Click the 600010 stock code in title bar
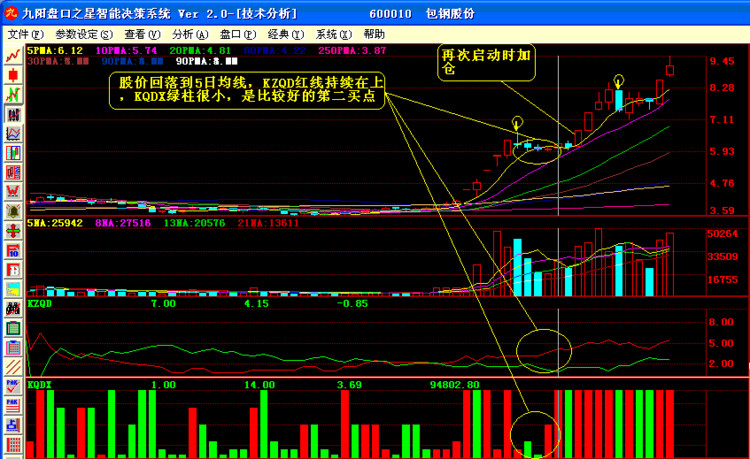Image resolution: width=750 pixels, height=459 pixels. point(390,14)
